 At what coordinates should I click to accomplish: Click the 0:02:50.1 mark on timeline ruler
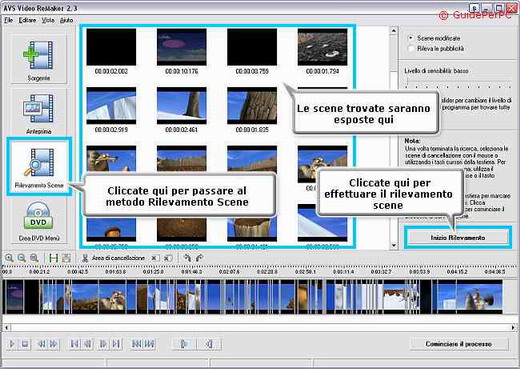pos(305,272)
